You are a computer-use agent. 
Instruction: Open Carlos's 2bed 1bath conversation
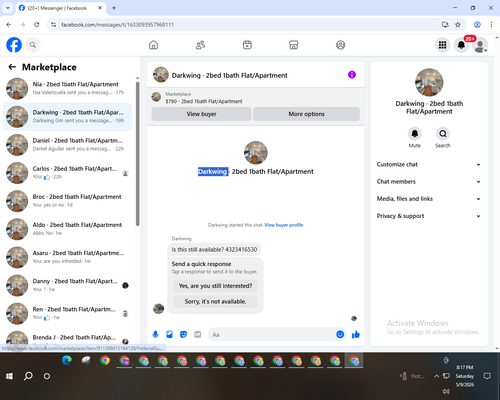pos(67,173)
